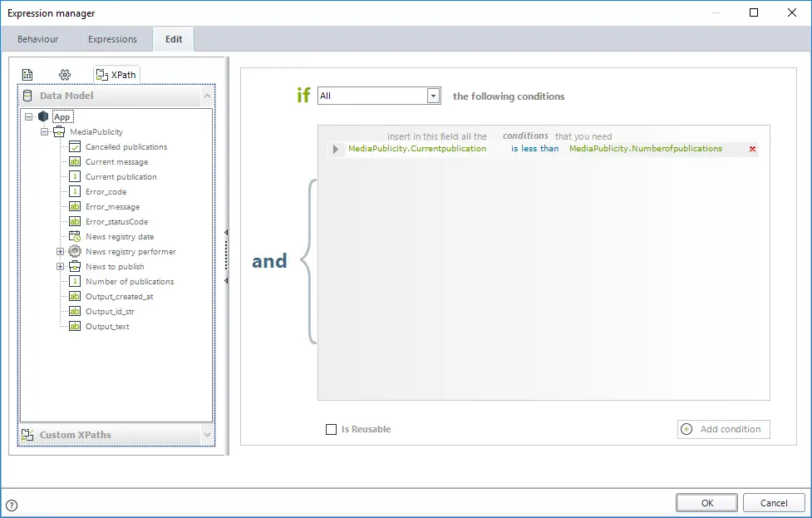Click the Data Model database icon

[x=28, y=96]
